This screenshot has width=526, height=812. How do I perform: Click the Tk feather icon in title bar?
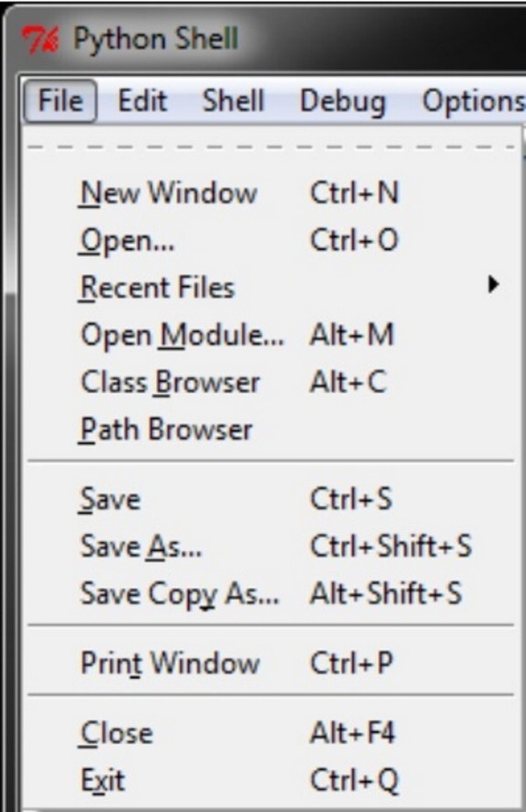[41, 39]
